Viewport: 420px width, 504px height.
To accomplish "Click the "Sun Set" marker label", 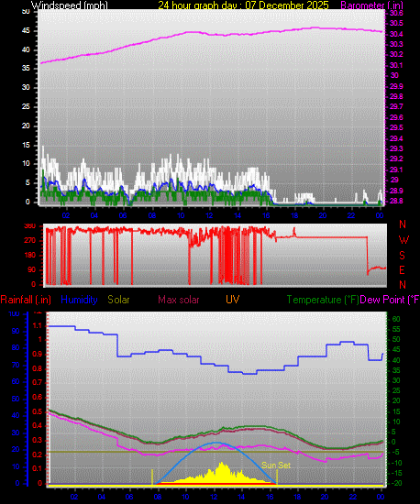I will click(x=276, y=466).
